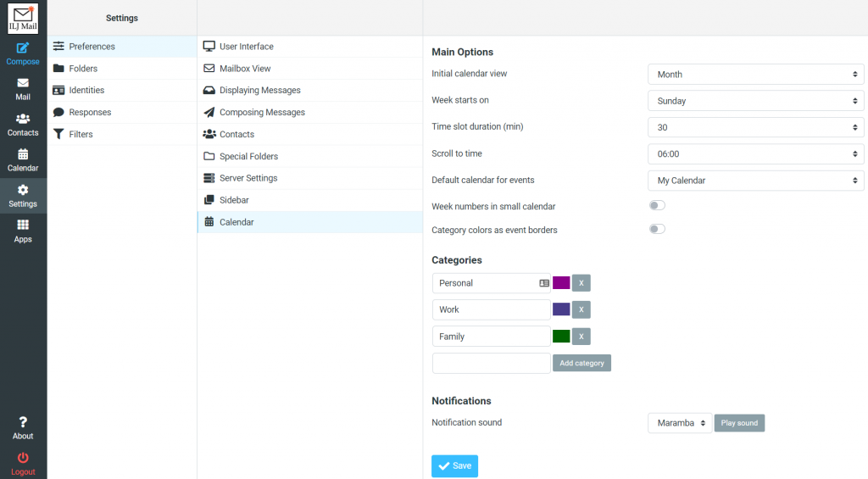This screenshot has height=479, width=868.
Task: Select Preferences in the settings list
Action: click(122, 47)
